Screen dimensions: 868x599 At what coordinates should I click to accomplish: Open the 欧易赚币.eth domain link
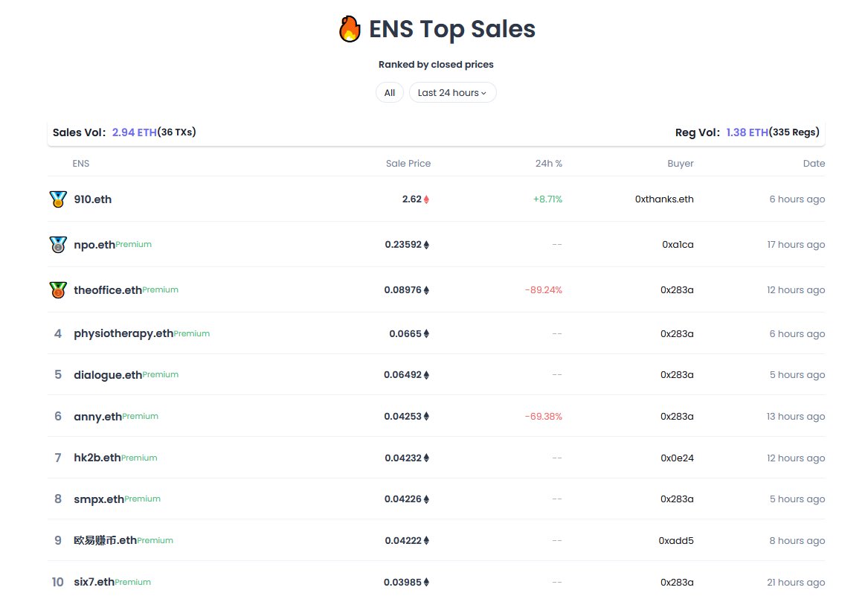click(105, 540)
